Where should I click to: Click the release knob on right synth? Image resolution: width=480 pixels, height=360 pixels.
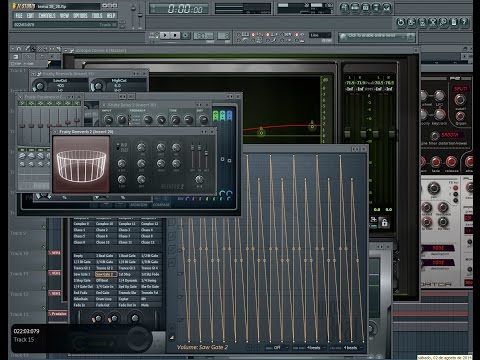(x=451, y=161)
